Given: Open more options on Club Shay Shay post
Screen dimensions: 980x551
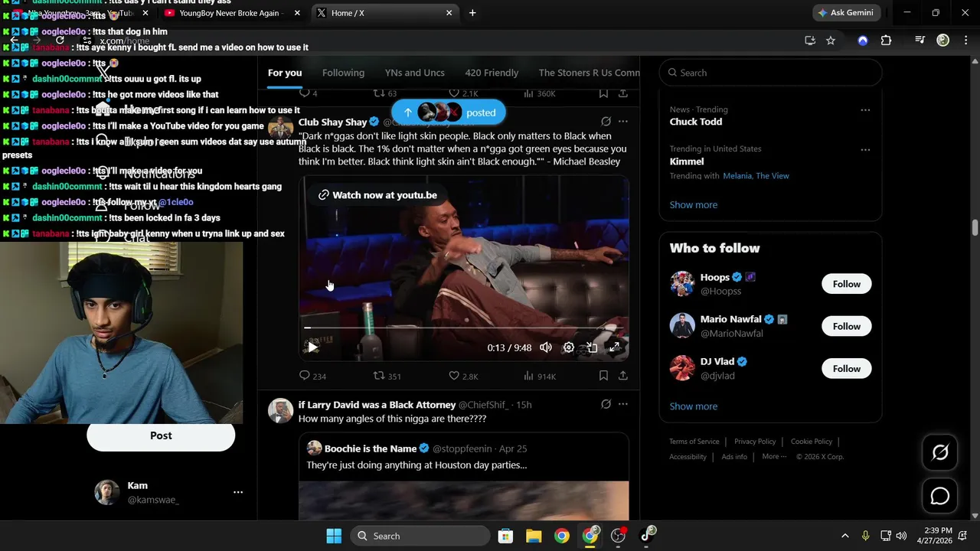Looking at the screenshot, I should [623, 122].
